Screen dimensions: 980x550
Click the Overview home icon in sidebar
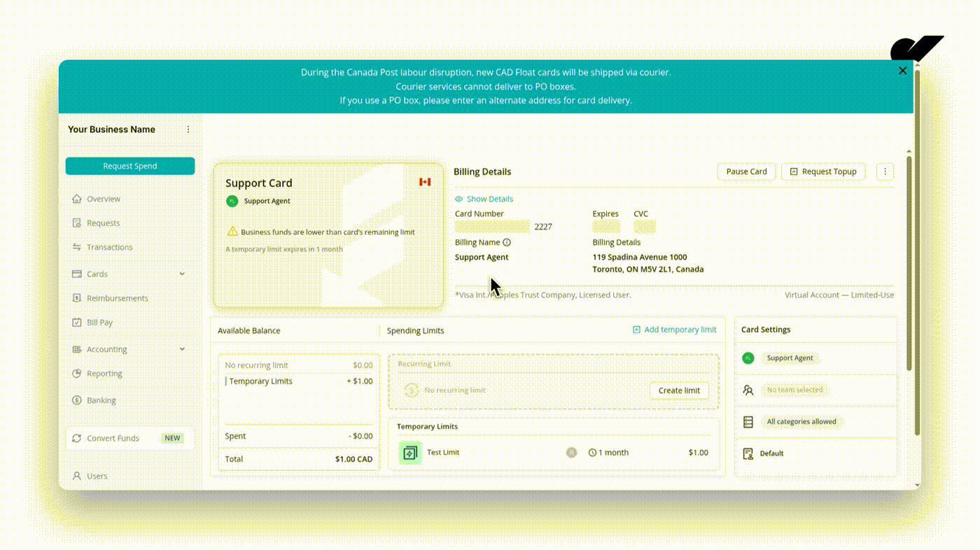[x=77, y=199]
